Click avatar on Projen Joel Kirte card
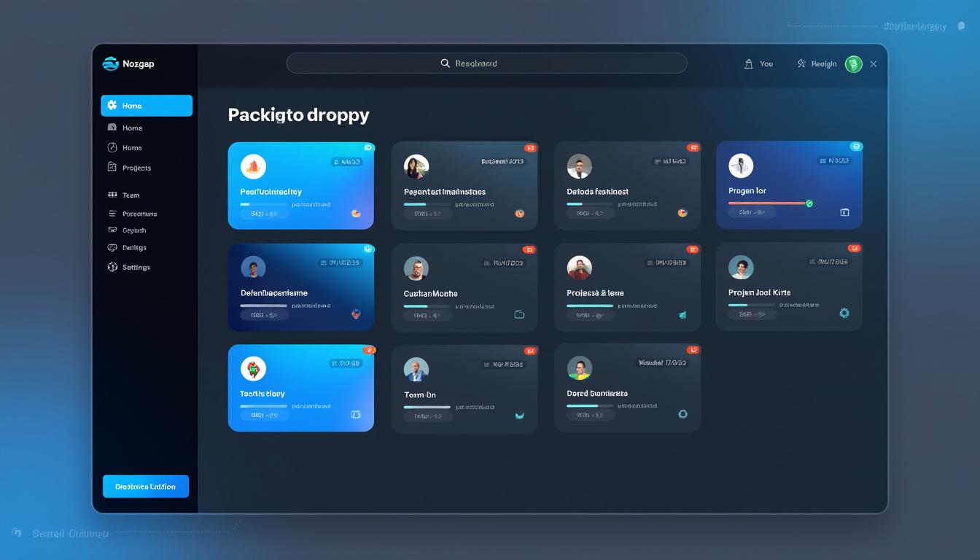Viewport: 980px width, 560px height. [x=741, y=268]
